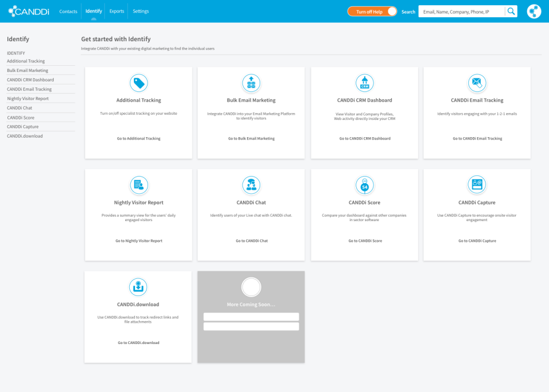Click Go to Bulk Email Marketing link
This screenshot has width=549, height=392.
tap(252, 139)
